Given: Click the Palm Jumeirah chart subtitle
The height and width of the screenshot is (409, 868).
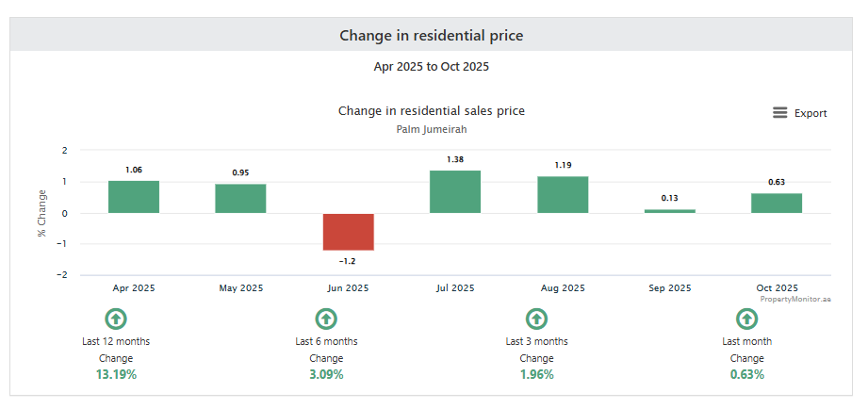Looking at the screenshot, I should point(432,130).
